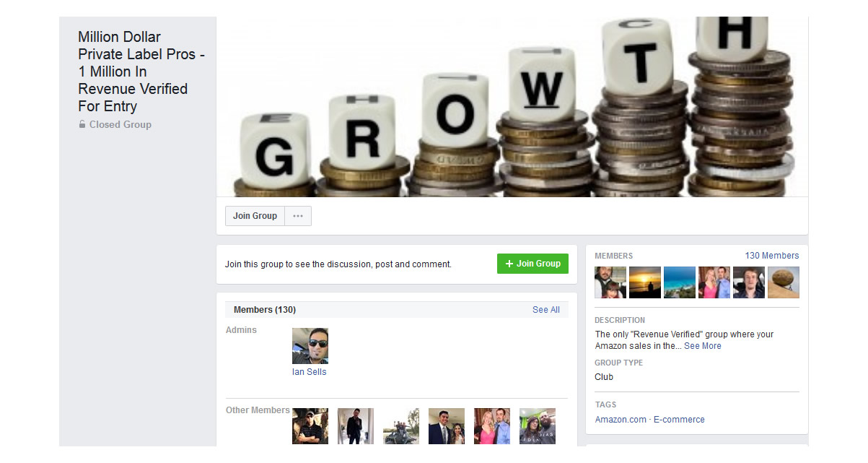Open the three-dots more options menu

click(x=298, y=216)
